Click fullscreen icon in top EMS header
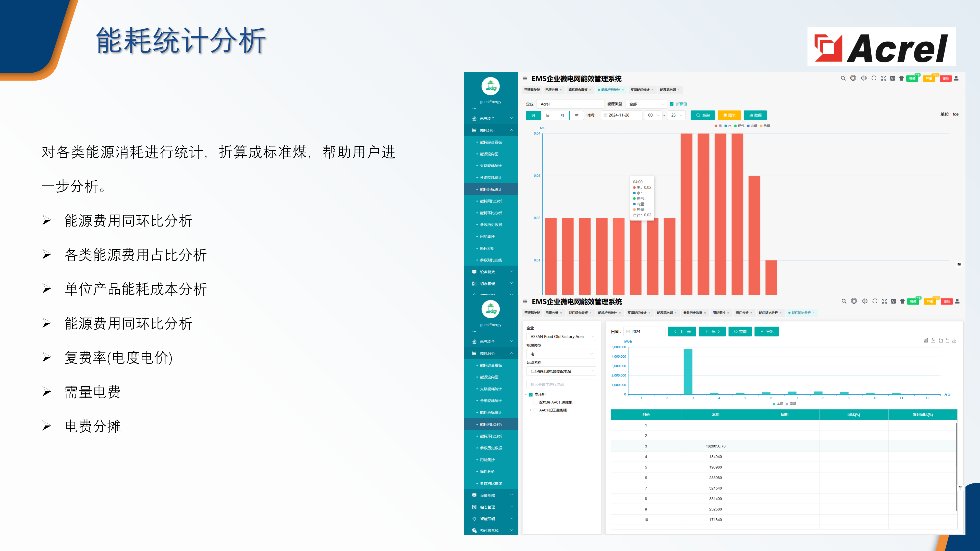The width and height of the screenshot is (980, 551). 883,78
